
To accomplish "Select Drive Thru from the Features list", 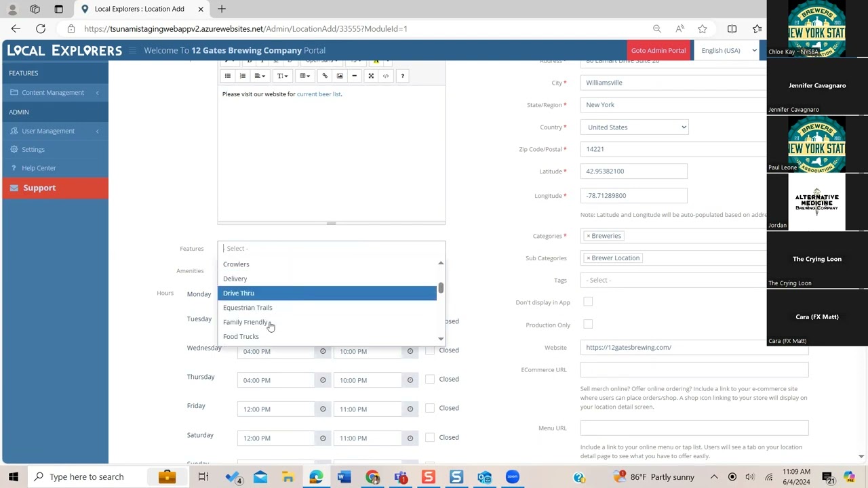I will [328, 293].
